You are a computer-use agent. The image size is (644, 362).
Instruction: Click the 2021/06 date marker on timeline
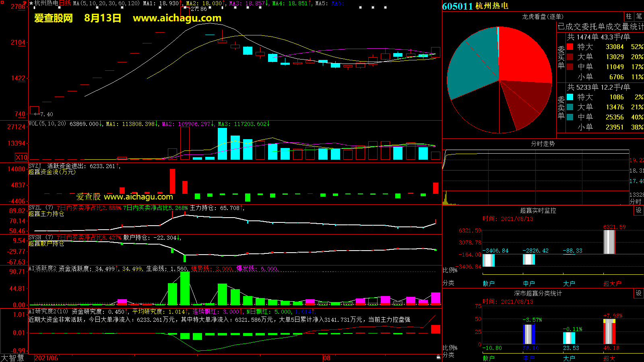[x=46, y=358]
